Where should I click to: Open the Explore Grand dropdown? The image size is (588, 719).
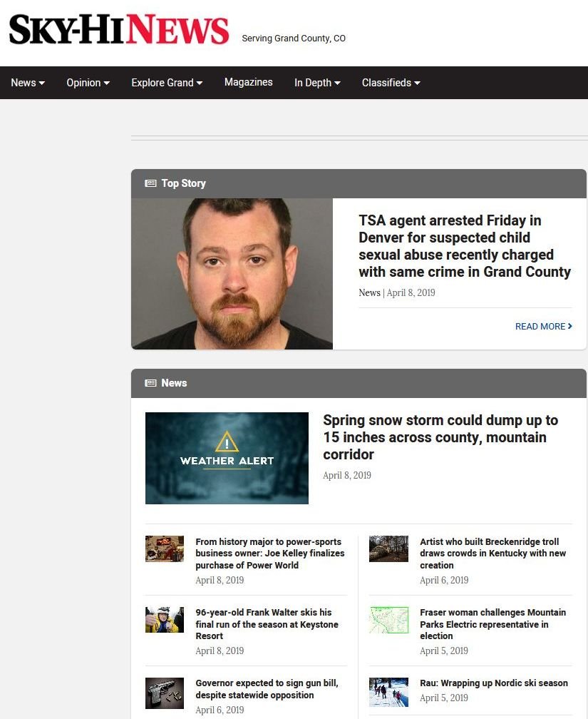coord(167,83)
